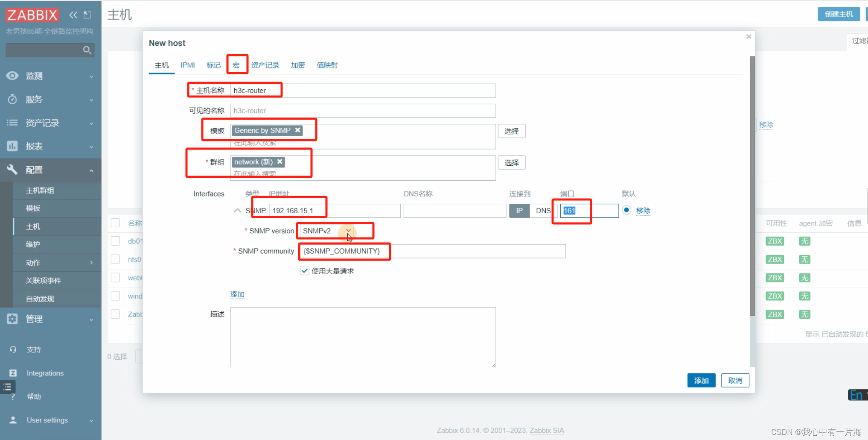Click the 取消 cancel button
This screenshot has width=868, height=440.
click(735, 380)
